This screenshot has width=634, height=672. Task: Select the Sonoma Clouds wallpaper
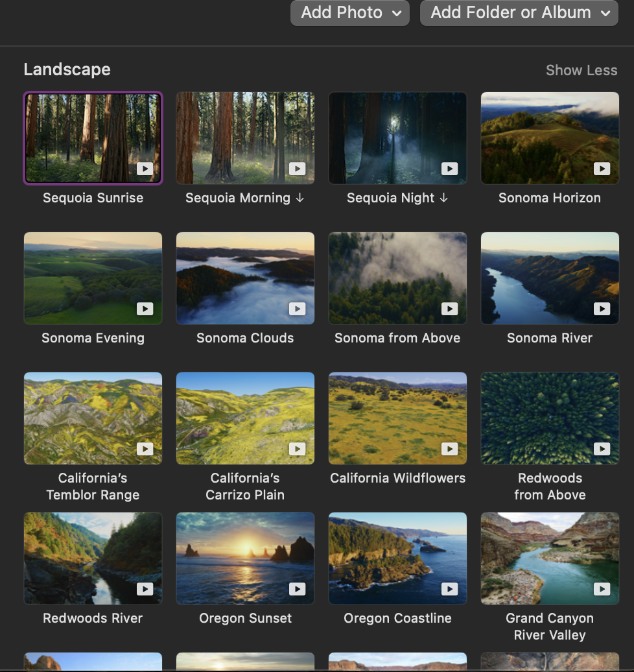coord(245,278)
